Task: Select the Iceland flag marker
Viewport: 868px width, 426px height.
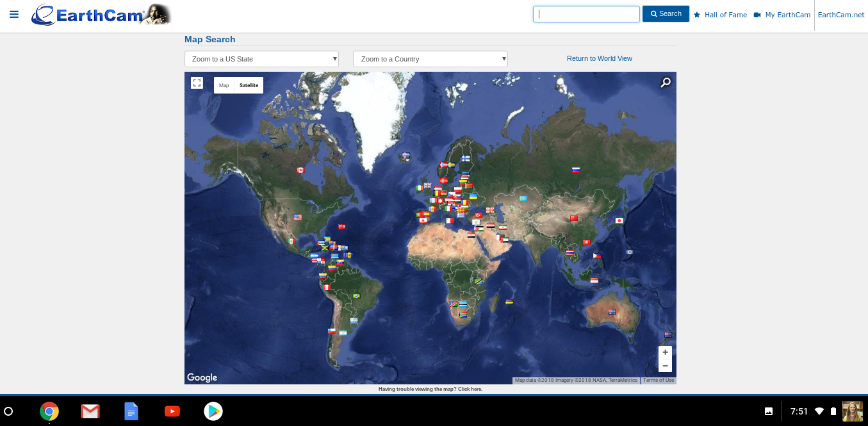Action: click(x=405, y=156)
